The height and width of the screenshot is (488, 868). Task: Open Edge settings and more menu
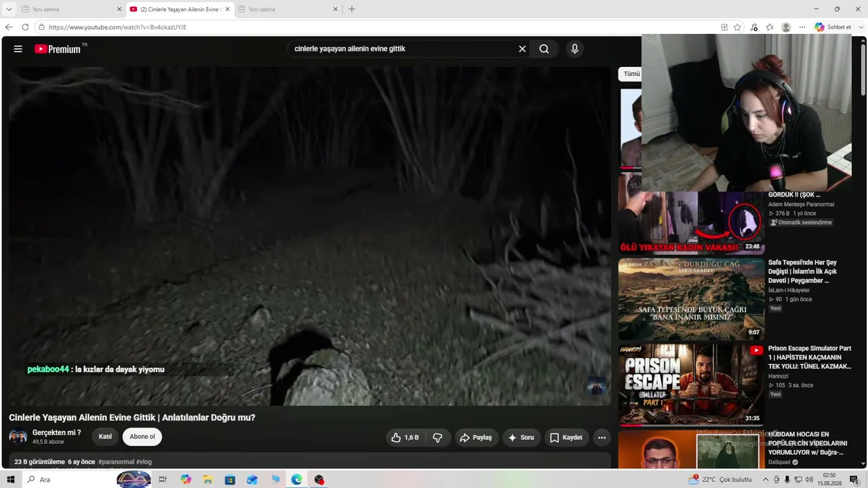click(x=802, y=27)
